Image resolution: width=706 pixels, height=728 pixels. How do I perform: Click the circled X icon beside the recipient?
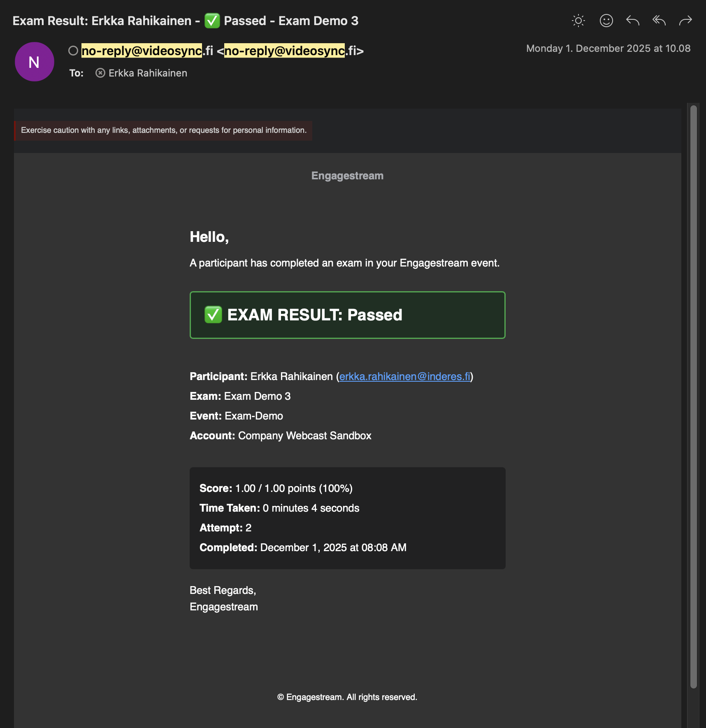[100, 73]
